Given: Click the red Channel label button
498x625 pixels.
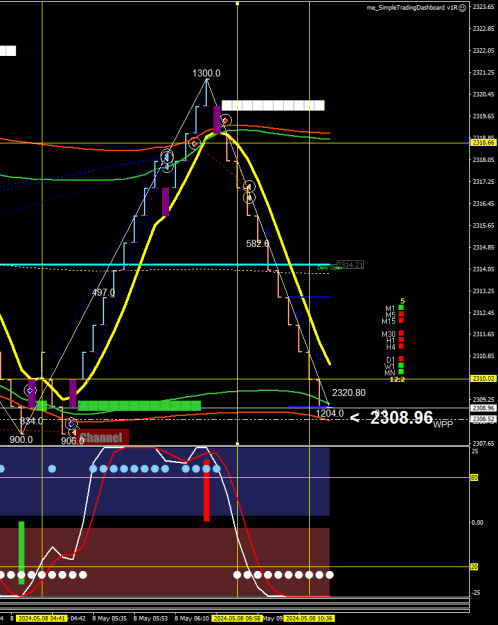Looking at the screenshot, I should 103,437.
